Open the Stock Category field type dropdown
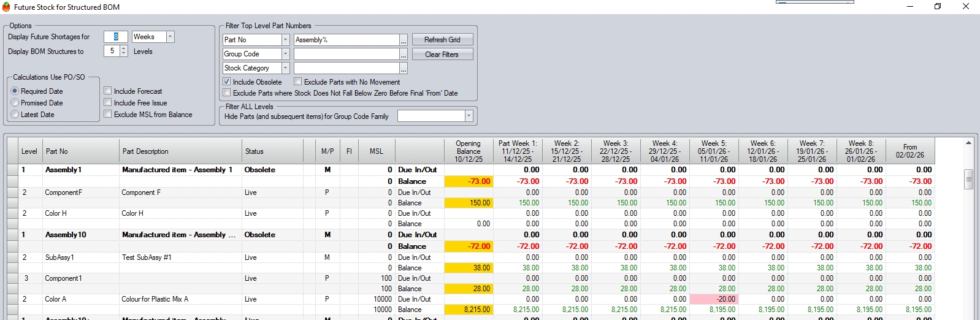Viewport: 980px width, 320px height. (x=285, y=68)
